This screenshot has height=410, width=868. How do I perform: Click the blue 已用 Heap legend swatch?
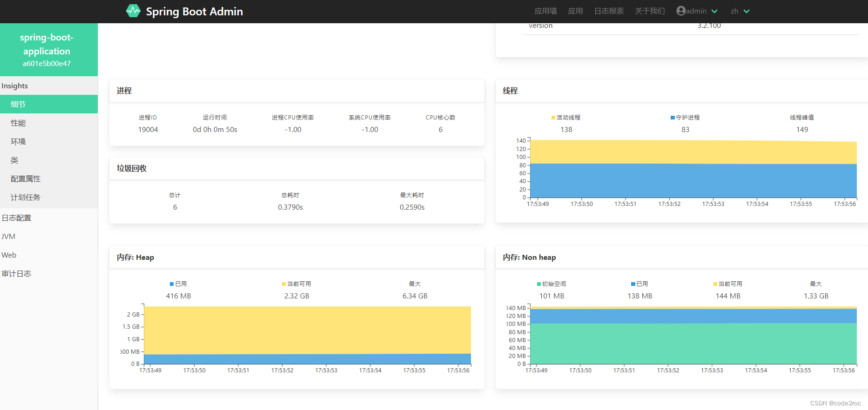click(x=172, y=284)
